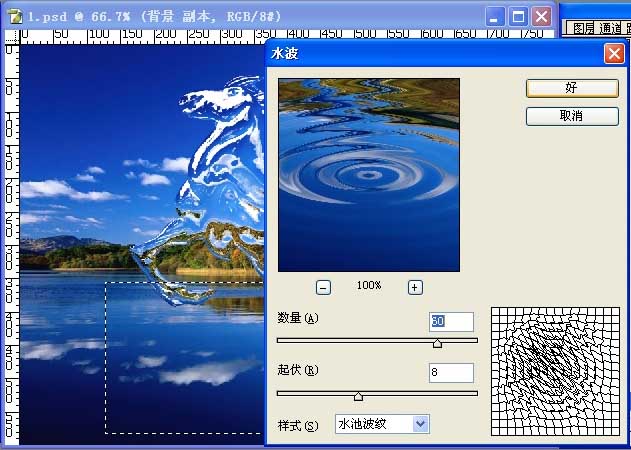Viewport: 631px width, 450px height.
Task: Click the ripple filter preview image
Action: tap(369, 175)
